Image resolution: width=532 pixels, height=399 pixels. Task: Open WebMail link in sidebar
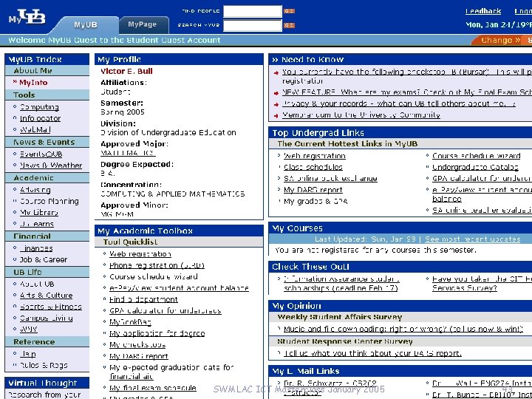point(35,129)
